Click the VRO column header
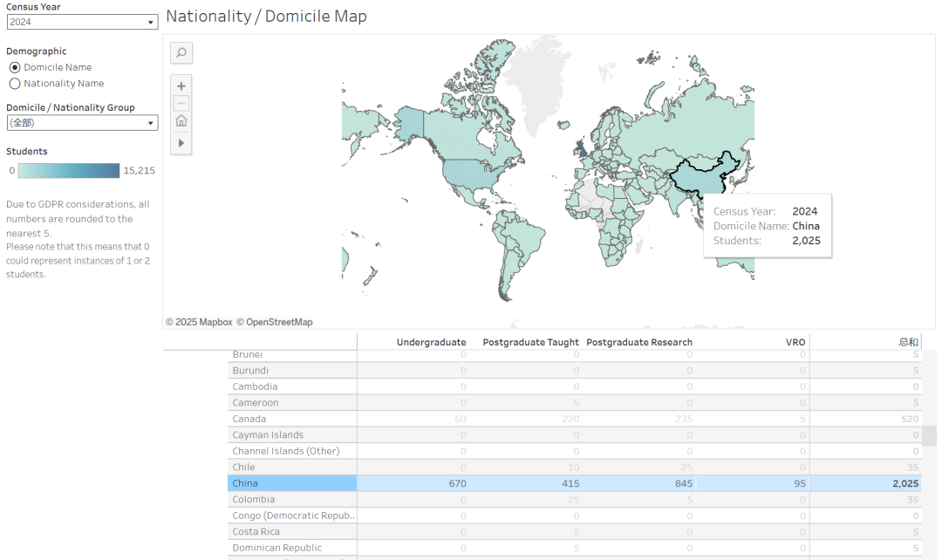The image size is (942, 560). tap(795, 342)
